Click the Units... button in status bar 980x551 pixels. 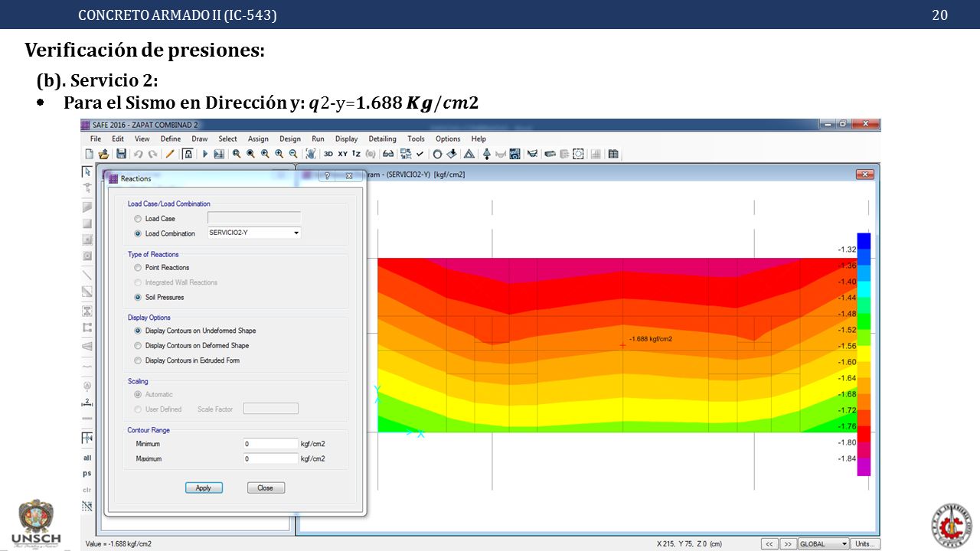864,544
